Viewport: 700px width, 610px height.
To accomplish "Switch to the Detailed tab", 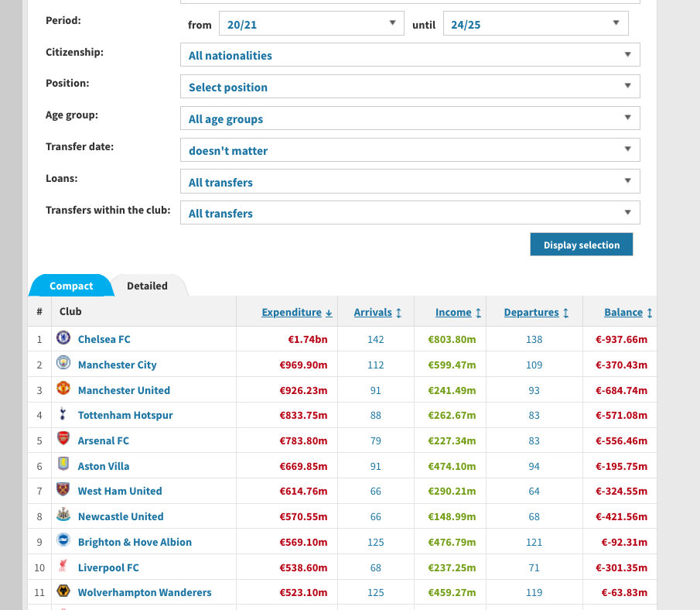I will pos(147,286).
